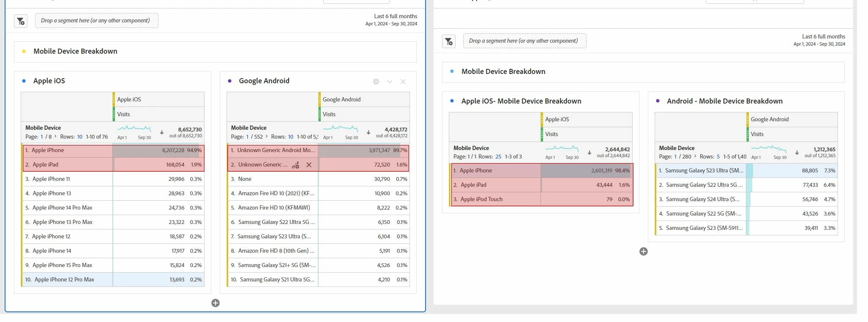This screenshot has width=868, height=322.
Task: Select Samsung Galaxy S23 (SM-S911 row
Action: [746, 228]
